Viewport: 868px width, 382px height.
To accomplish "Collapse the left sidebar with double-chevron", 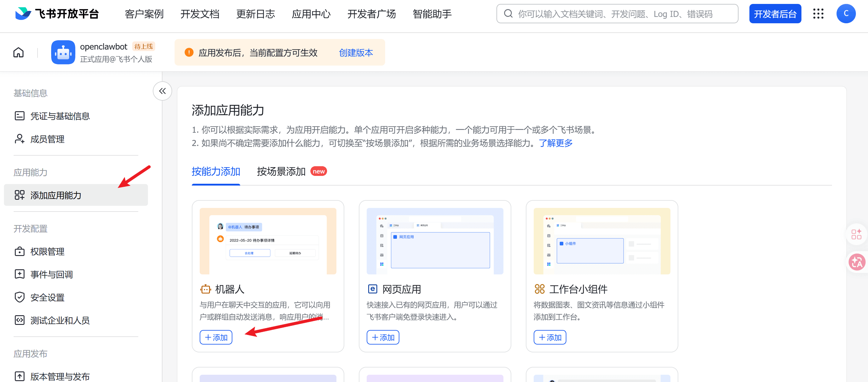I will pos(162,91).
